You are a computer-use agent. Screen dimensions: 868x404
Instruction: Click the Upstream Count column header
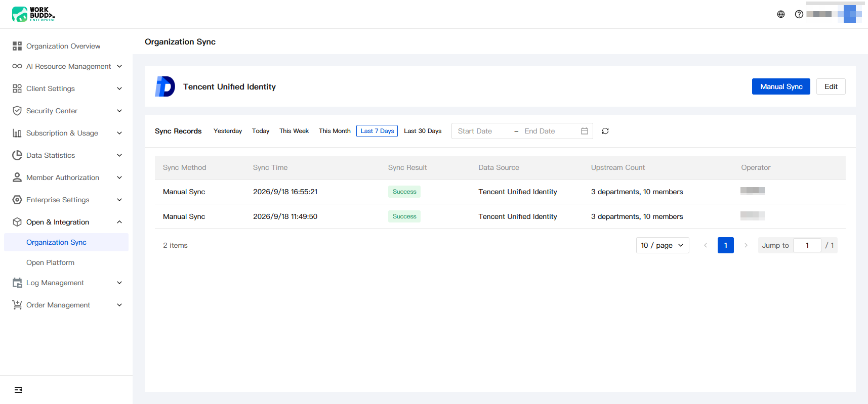618,167
